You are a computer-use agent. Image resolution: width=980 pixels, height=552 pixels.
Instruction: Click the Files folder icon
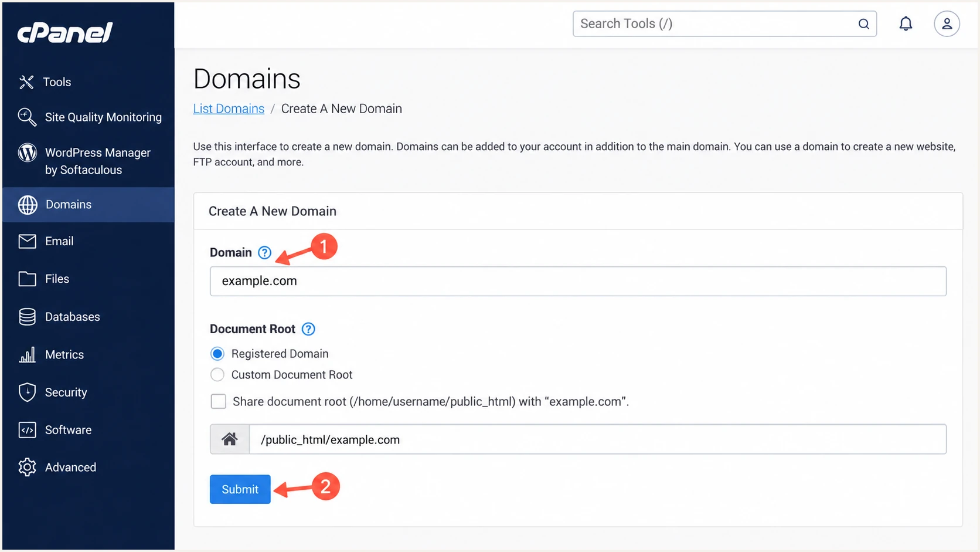coord(27,279)
